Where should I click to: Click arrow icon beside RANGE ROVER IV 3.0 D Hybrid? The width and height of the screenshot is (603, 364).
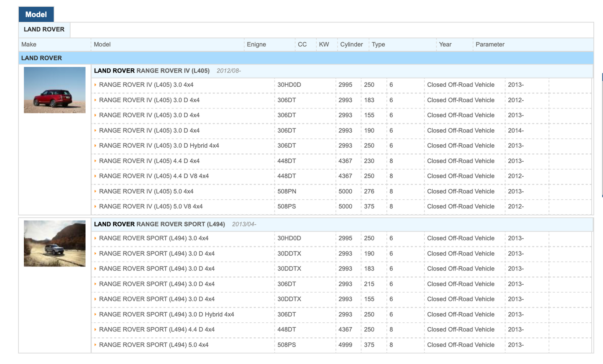[95, 146]
